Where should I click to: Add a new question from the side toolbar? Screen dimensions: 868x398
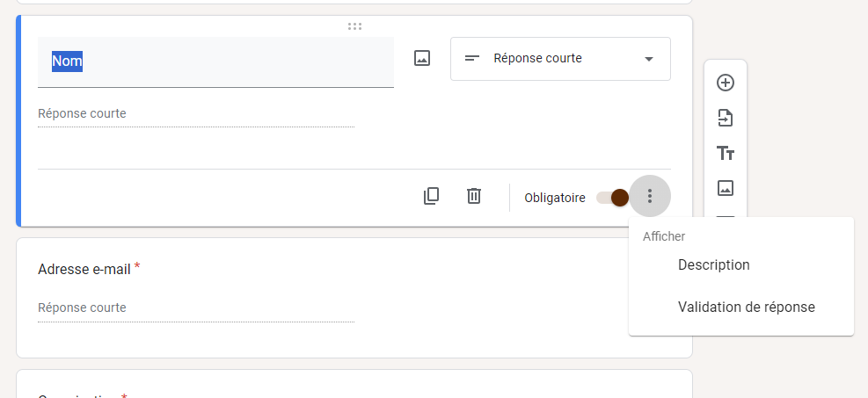[726, 83]
